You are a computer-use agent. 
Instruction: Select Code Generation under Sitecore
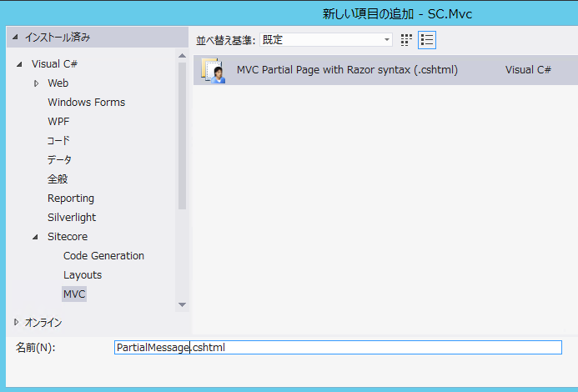tap(103, 255)
